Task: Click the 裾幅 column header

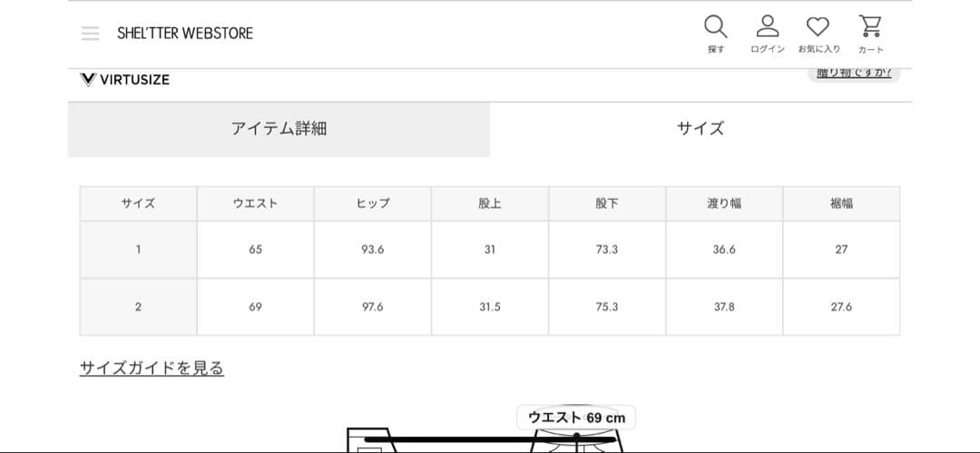Action: pyautogui.click(x=841, y=203)
